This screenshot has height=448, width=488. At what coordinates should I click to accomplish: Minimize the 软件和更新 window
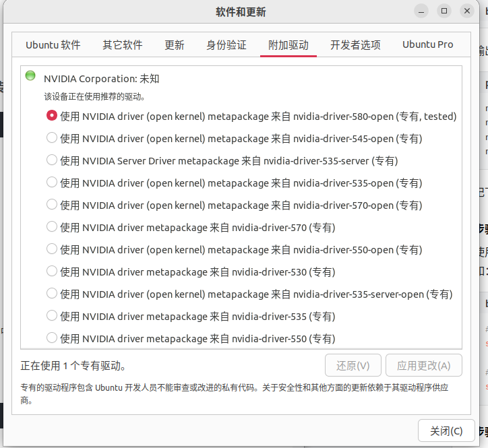point(421,11)
